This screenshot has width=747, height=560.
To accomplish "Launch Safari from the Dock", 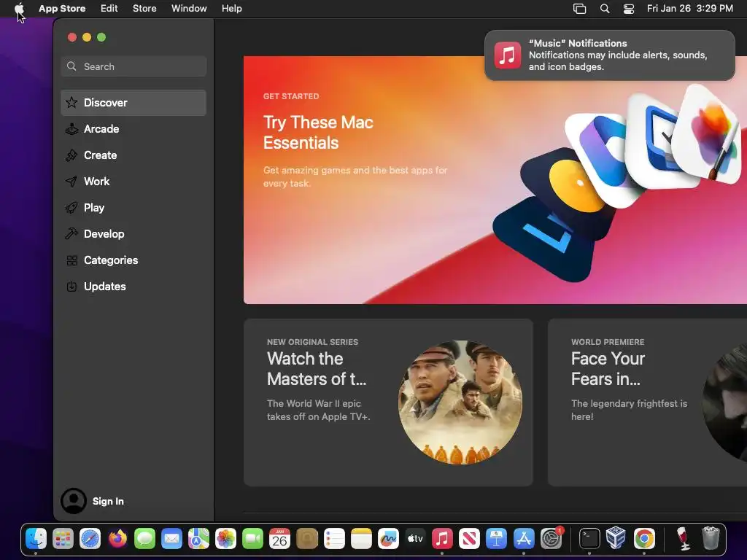I will (x=90, y=539).
